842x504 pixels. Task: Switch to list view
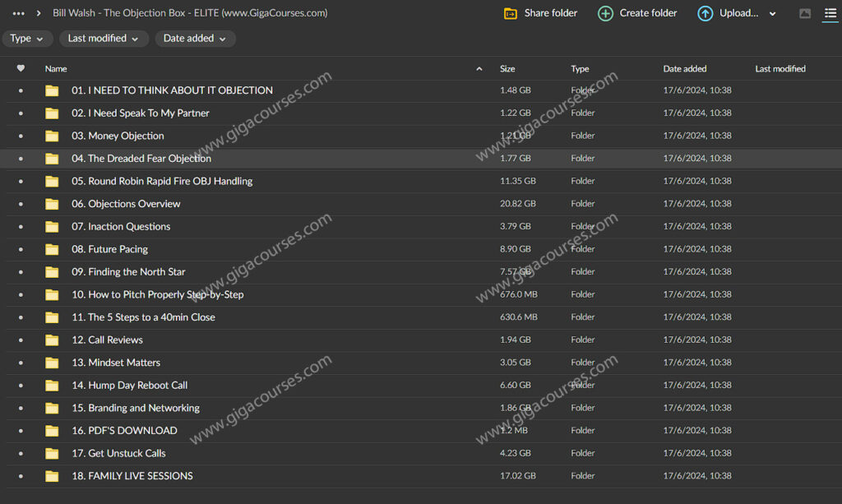click(x=830, y=14)
